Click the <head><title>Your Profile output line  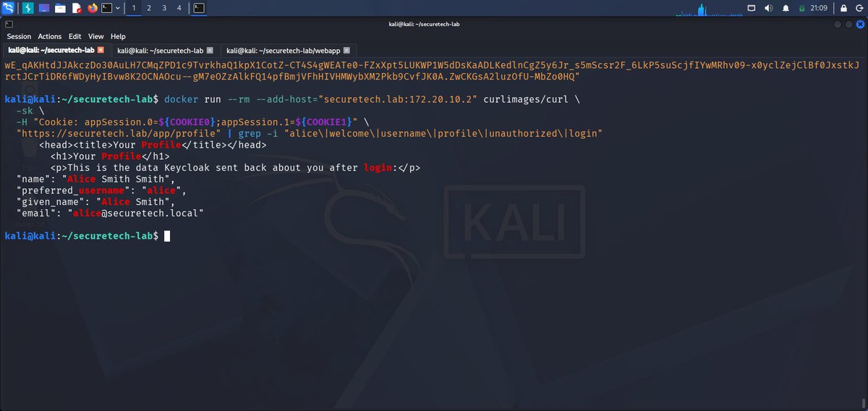tap(153, 145)
